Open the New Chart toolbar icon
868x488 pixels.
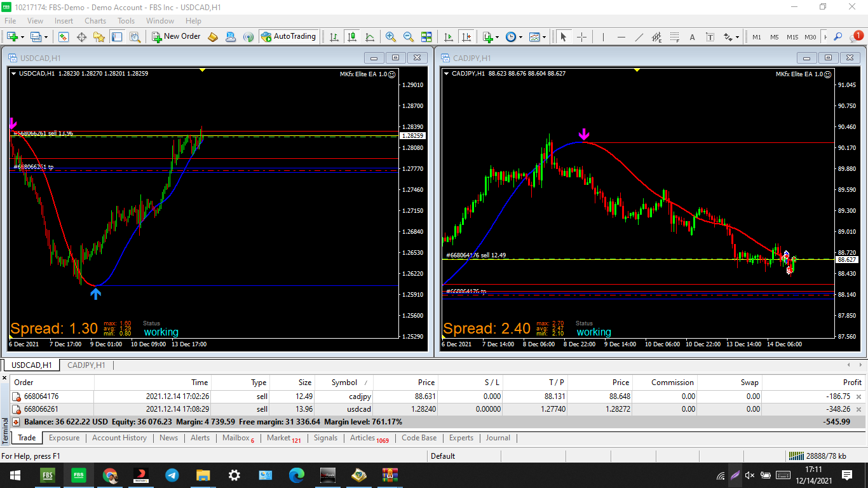(x=12, y=37)
